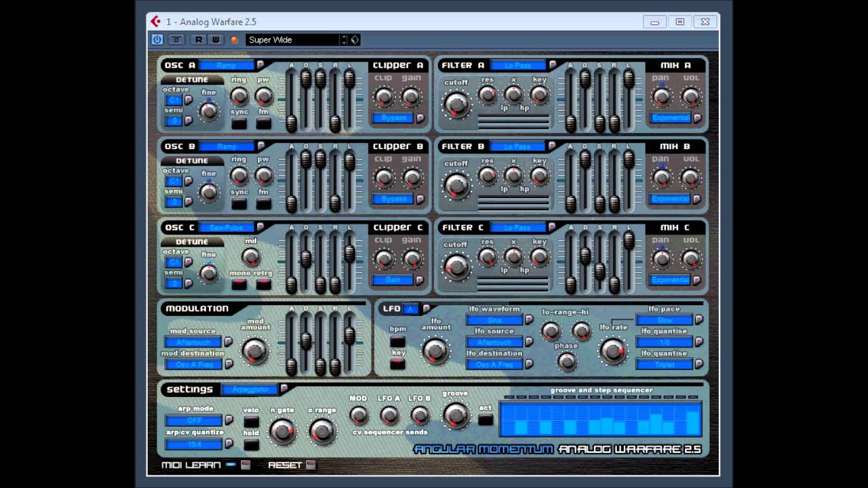Open the mod source dropdown arrow
Screen dimensions: 868x488
coord(229,342)
